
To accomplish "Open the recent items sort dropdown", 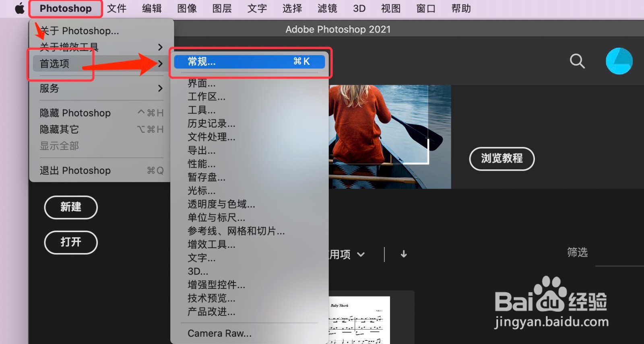I will [x=347, y=254].
